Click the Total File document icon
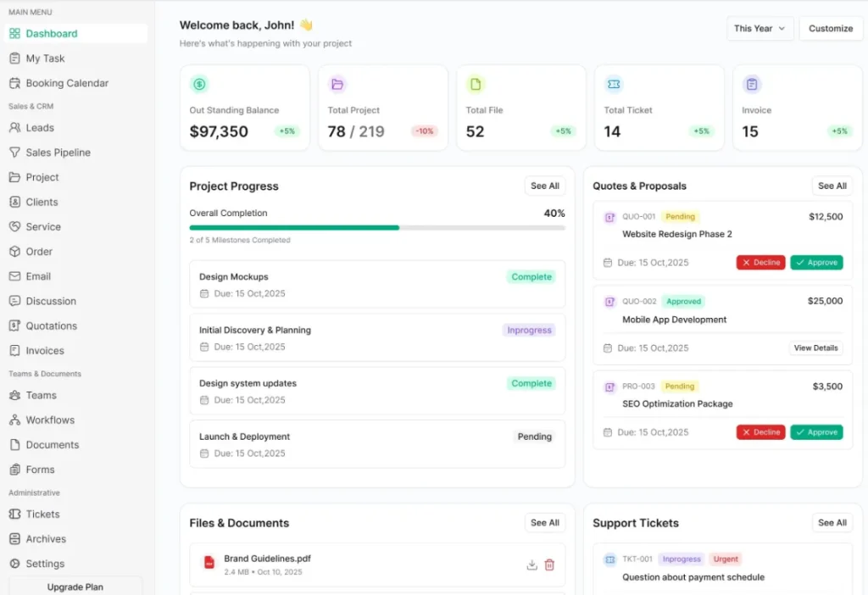 (476, 84)
